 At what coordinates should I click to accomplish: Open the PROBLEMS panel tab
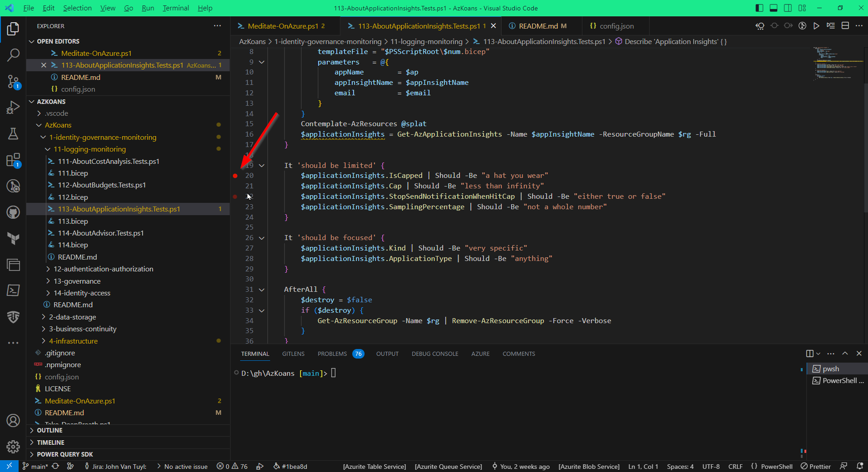340,354
